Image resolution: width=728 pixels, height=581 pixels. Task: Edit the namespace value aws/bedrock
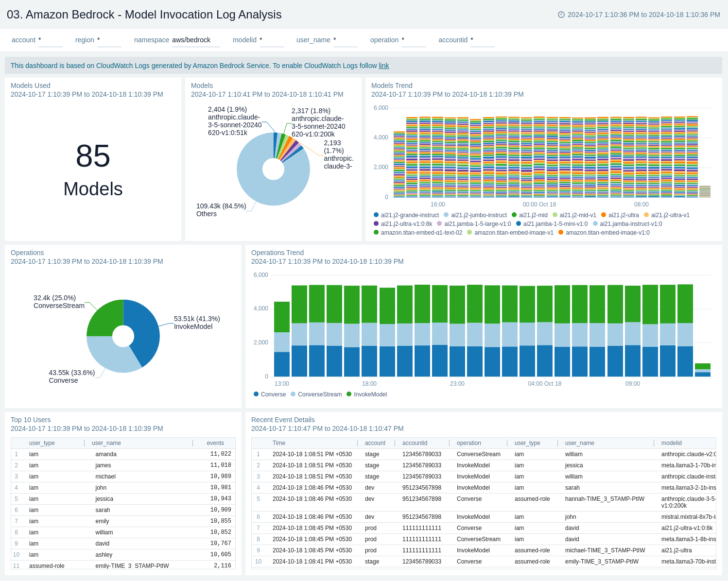coord(190,40)
